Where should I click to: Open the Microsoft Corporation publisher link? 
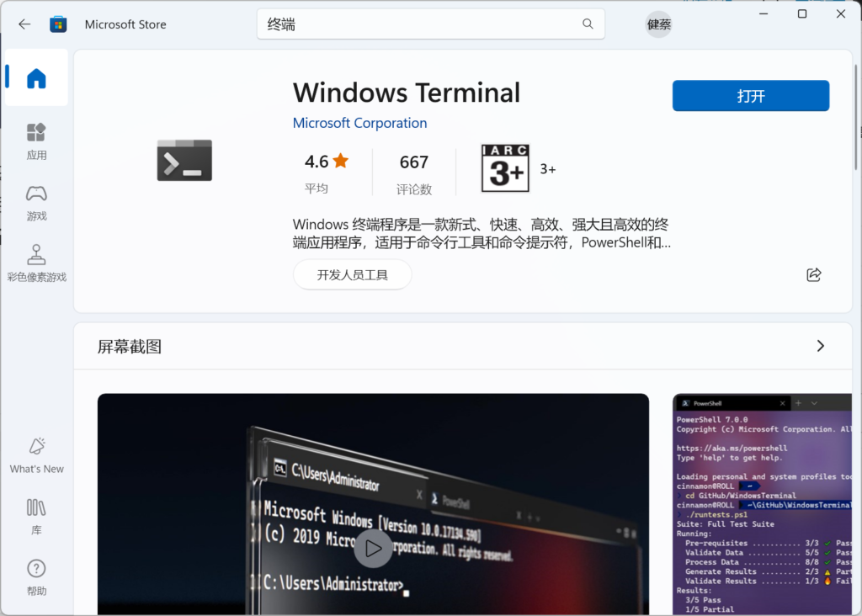click(x=359, y=123)
